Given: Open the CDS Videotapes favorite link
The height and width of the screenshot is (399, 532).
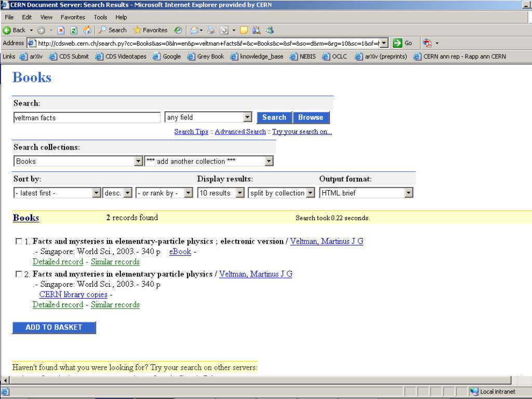Looking at the screenshot, I should pos(121,56).
